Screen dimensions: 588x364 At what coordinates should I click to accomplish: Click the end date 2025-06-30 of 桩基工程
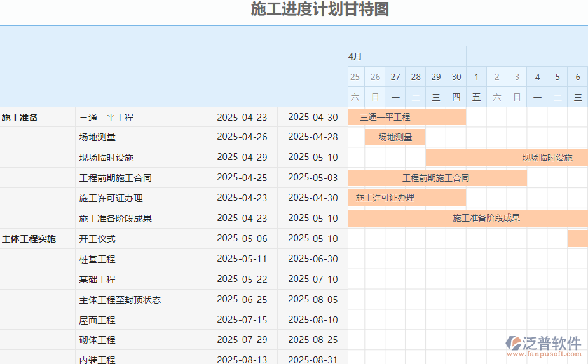(x=313, y=259)
